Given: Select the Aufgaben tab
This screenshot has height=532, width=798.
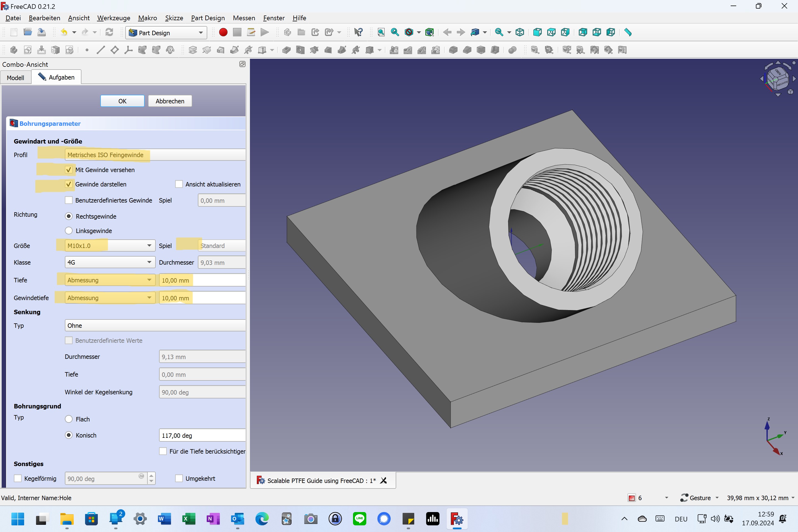Looking at the screenshot, I should pos(56,77).
